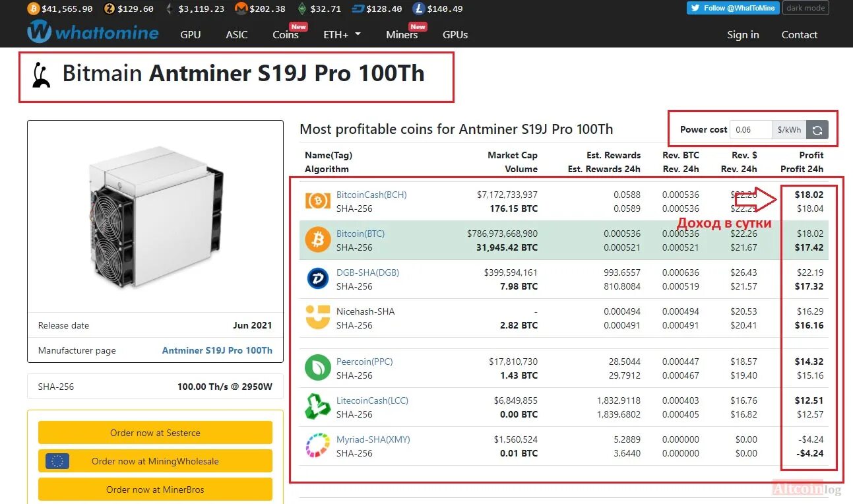853x504 pixels.
Task: Click the Rev. BTC column header
Action: point(681,155)
